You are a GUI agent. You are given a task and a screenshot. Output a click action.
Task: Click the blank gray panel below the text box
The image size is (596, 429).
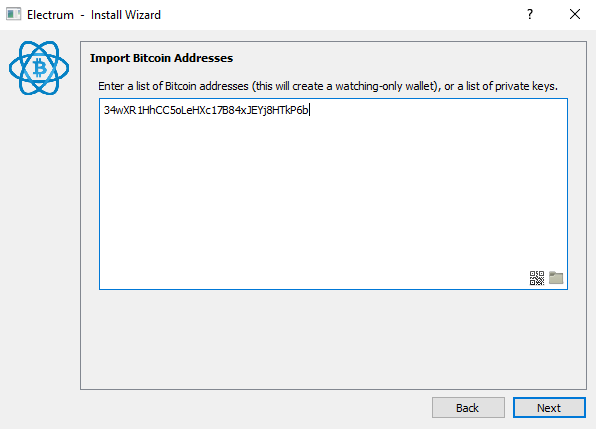[333, 339]
